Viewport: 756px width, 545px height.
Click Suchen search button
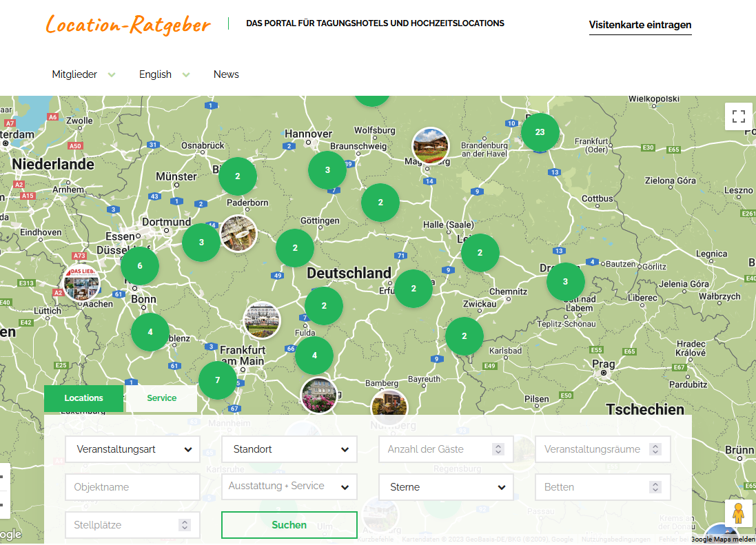(289, 525)
